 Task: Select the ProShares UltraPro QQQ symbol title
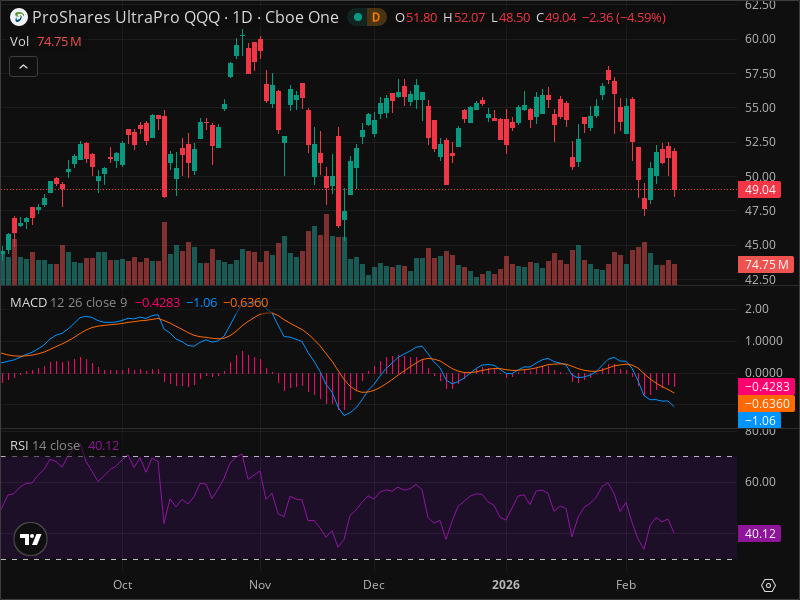126,17
